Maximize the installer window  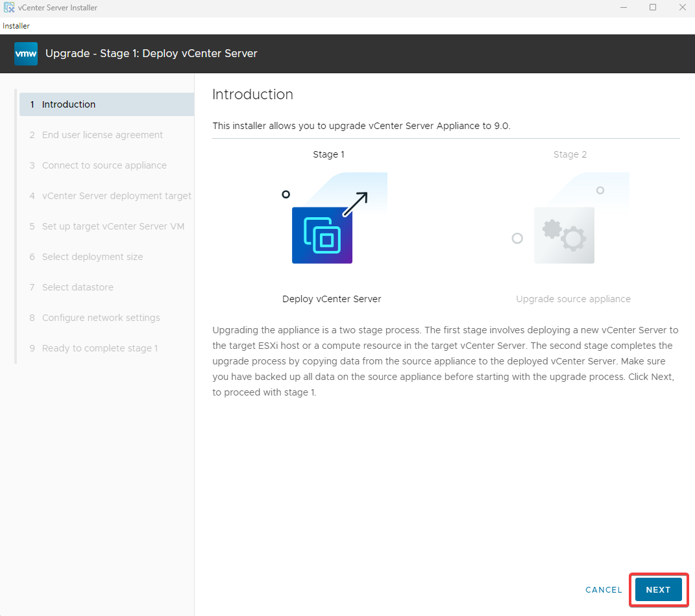click(653, 8)
